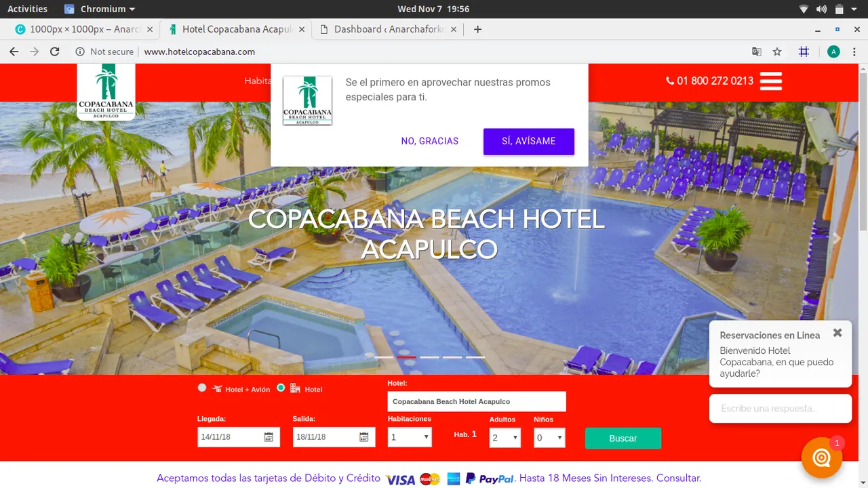Select the fifth carousel slide indicator

(x=475, y=357)
